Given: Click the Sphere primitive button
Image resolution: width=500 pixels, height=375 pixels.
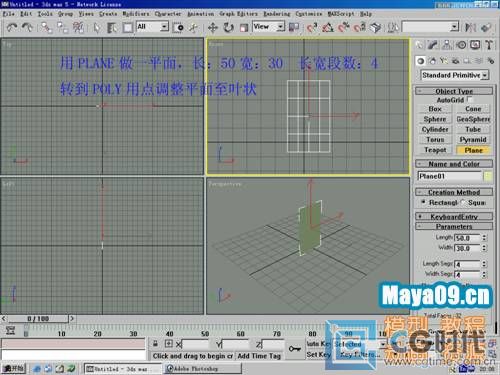Looking at the screenshot, I should [435, 119].
